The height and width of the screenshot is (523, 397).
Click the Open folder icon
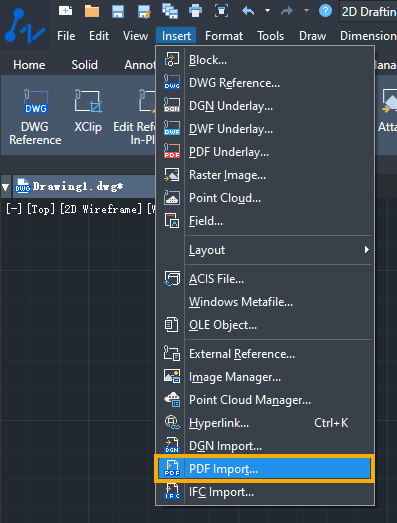tap(92, 11)
